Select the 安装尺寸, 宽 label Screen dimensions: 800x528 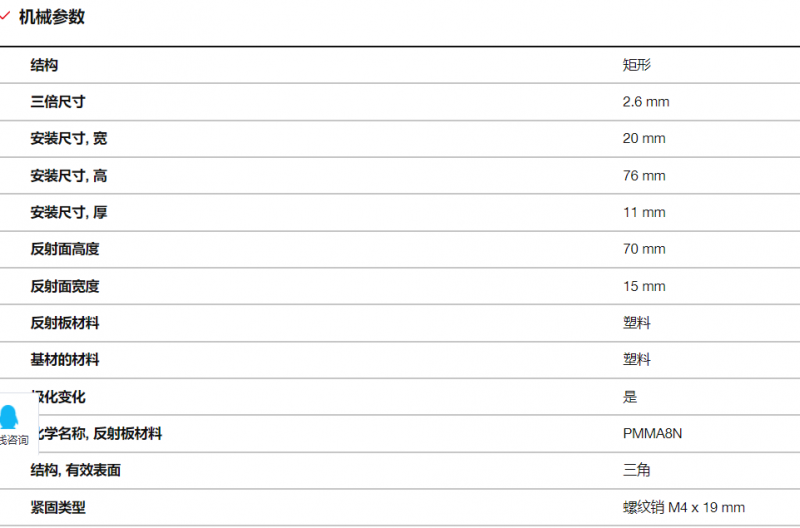click(68, 138)
